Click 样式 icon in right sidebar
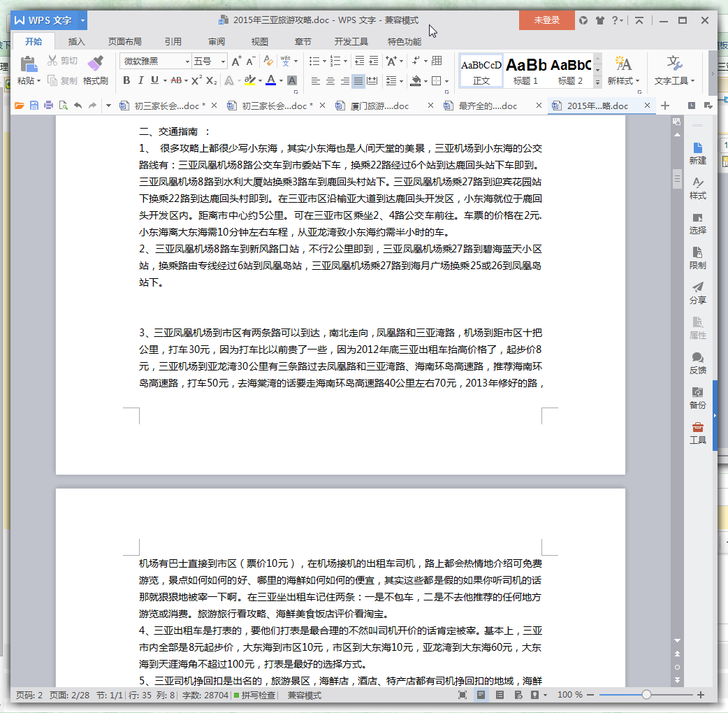Viewport: 728px width, 713px height. 698,189
